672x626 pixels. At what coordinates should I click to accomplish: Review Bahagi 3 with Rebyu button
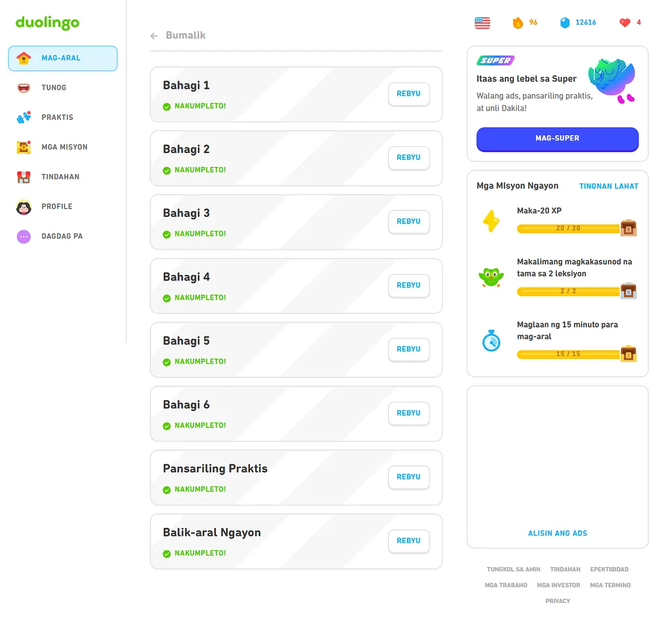coord(409,222)
